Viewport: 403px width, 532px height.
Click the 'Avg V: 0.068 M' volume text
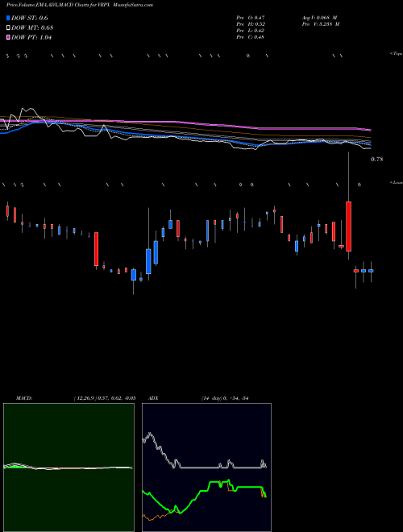[319, 17]
